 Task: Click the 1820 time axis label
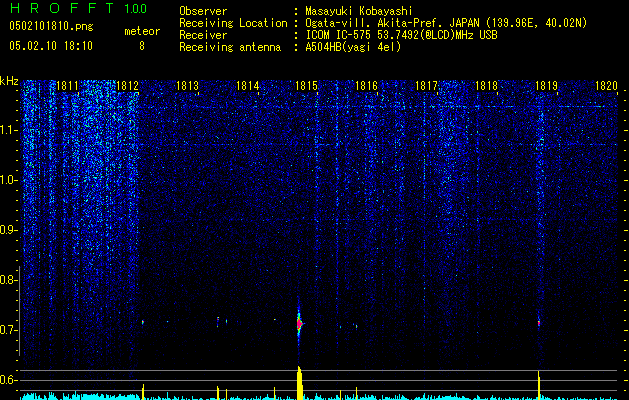tap(606, 86)
